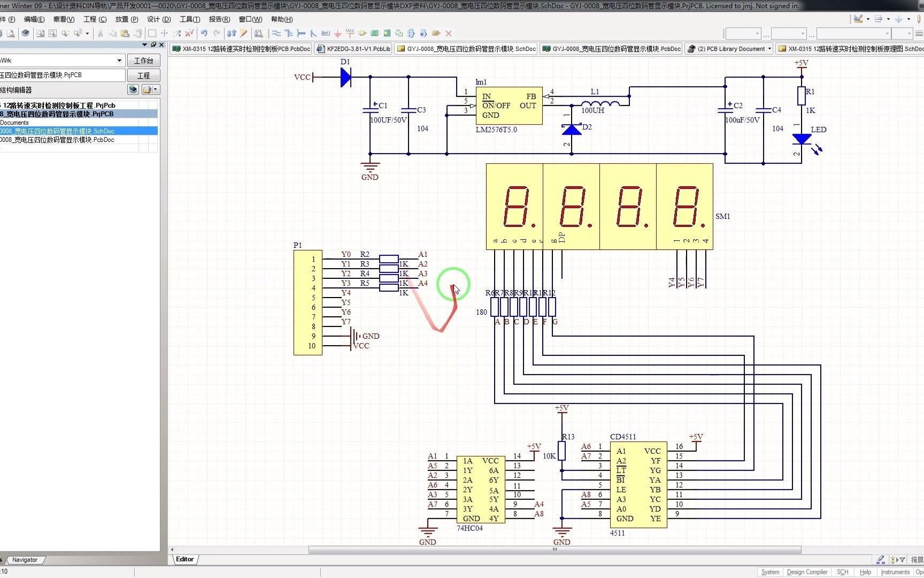Open the 放置(P) menu
924x578 pixels.
pos(127,19)
